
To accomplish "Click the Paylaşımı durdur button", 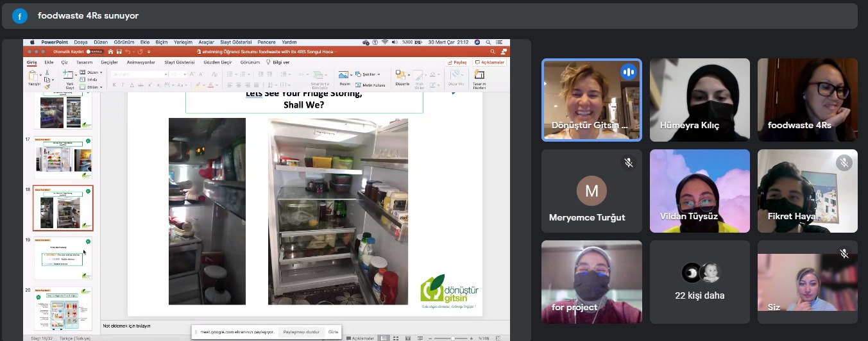I will (302, 332).
